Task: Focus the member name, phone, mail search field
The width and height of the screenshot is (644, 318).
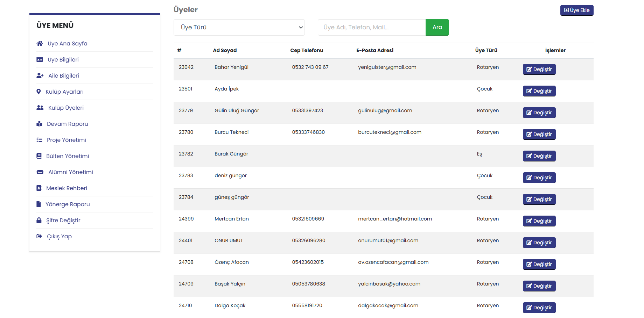Action: coord(371,27)
